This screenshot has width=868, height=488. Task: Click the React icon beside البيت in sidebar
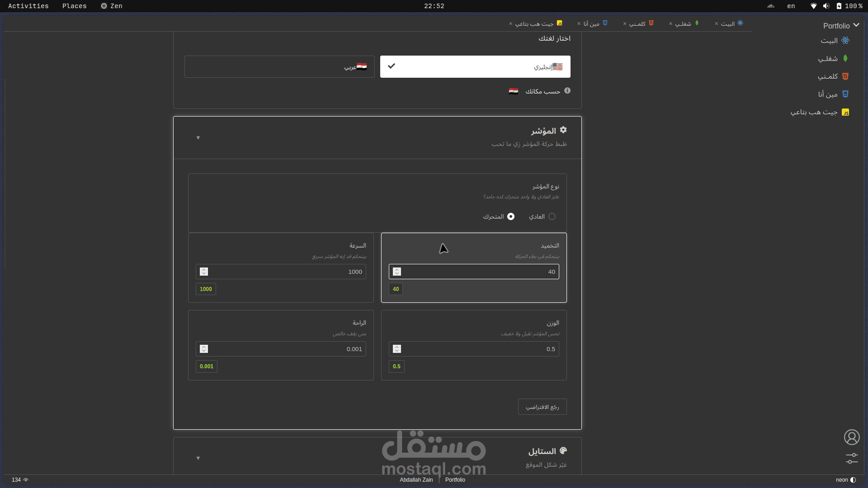pos(845,41)
